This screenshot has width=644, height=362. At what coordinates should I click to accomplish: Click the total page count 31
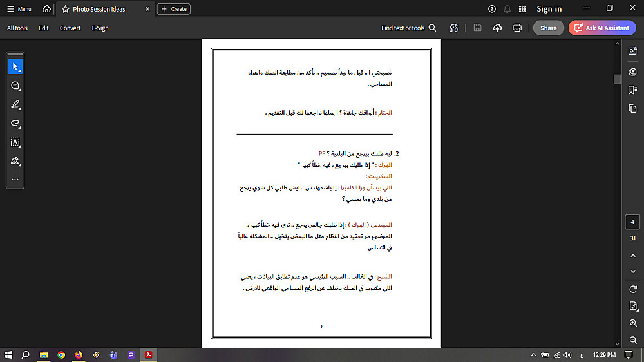pyautogui.click(x=632, y=238)
